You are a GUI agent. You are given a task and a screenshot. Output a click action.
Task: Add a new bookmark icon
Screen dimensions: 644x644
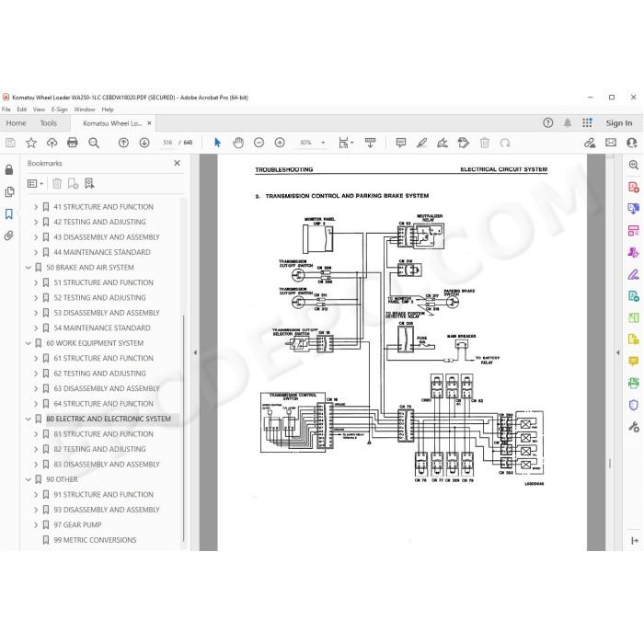tap(73, 184)
